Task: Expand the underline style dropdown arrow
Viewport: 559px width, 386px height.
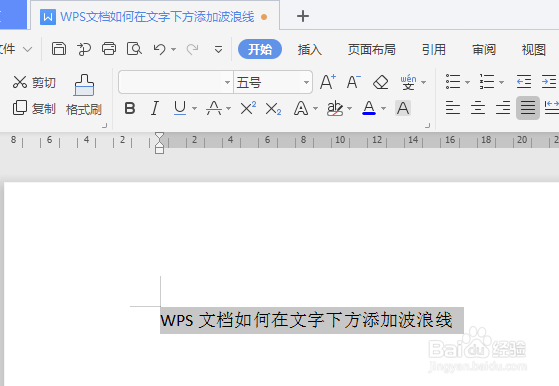Action: coord(194,108)
